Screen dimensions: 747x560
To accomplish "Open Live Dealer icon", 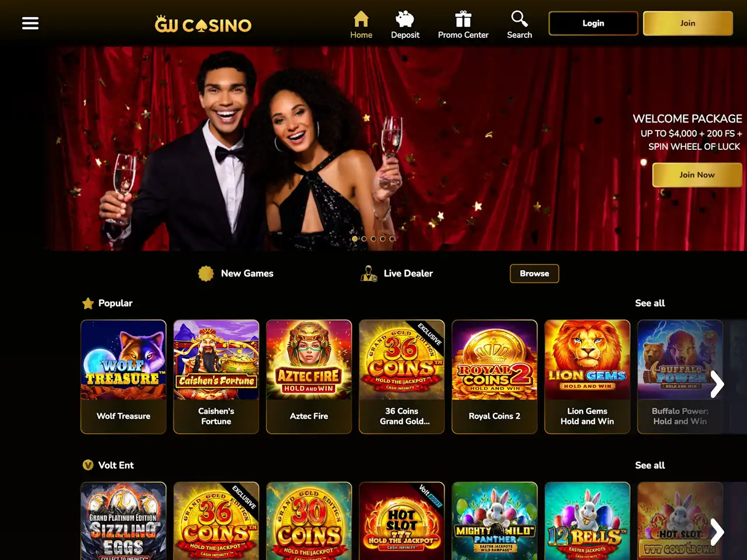I will [369, 274].
